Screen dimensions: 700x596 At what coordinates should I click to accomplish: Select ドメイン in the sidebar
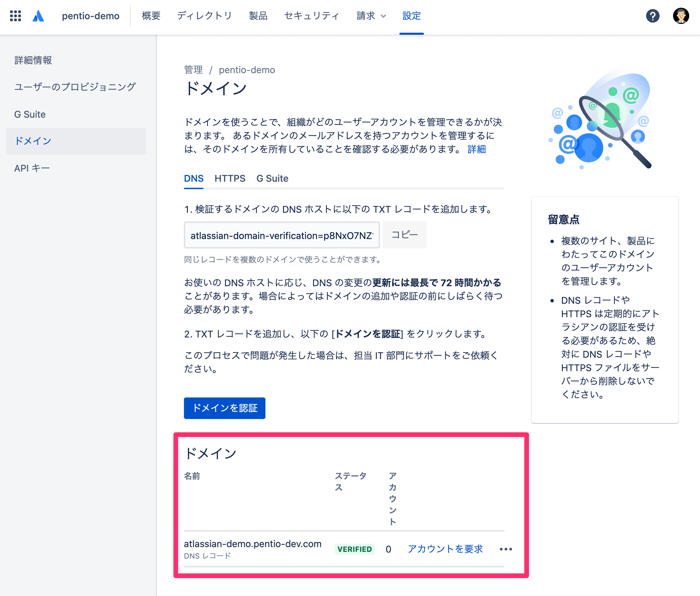pyautogui.click(x=76, y=141)
